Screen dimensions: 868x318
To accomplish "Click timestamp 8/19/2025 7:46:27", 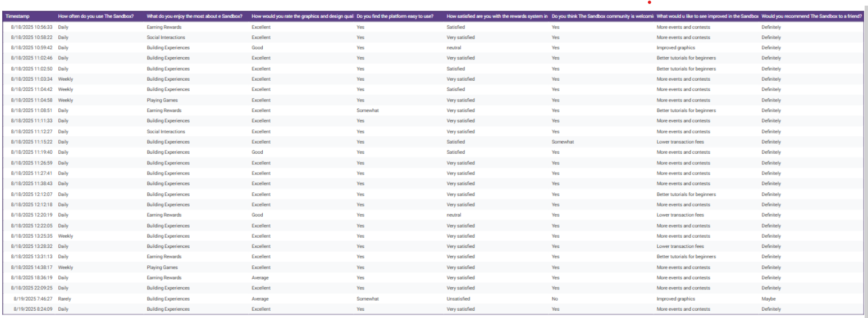I will pyautogui.click(x=33, y=299).
